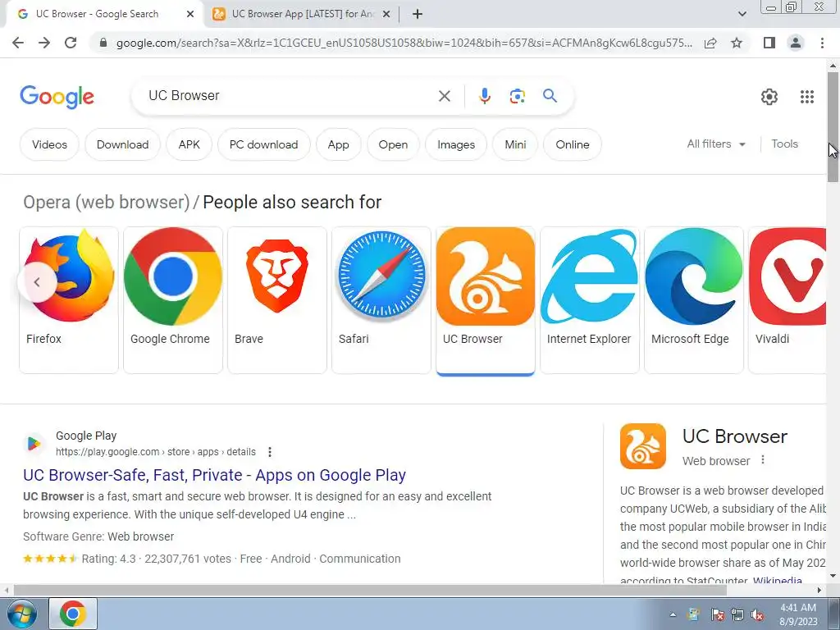The width and height of the screenshot is (840, 630).
Task: Open the network tray icon
Action: pos(737,614)
